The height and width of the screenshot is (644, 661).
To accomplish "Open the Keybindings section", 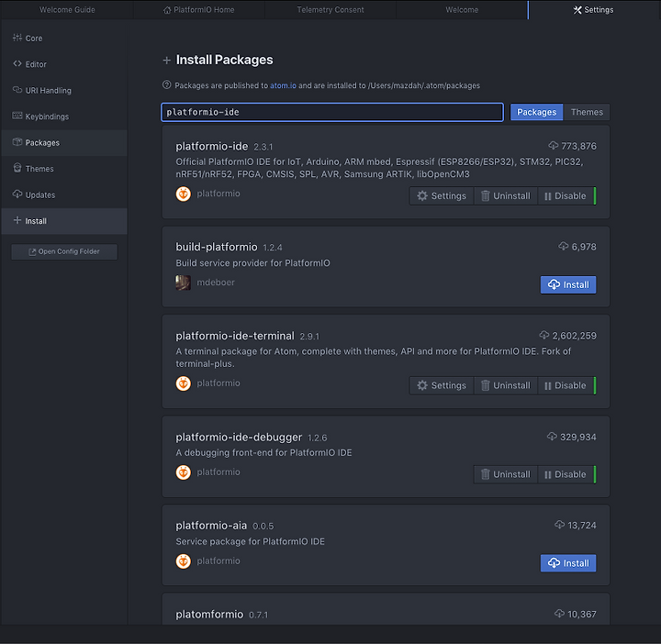I will pyautogui.click(x=64, y=117).
